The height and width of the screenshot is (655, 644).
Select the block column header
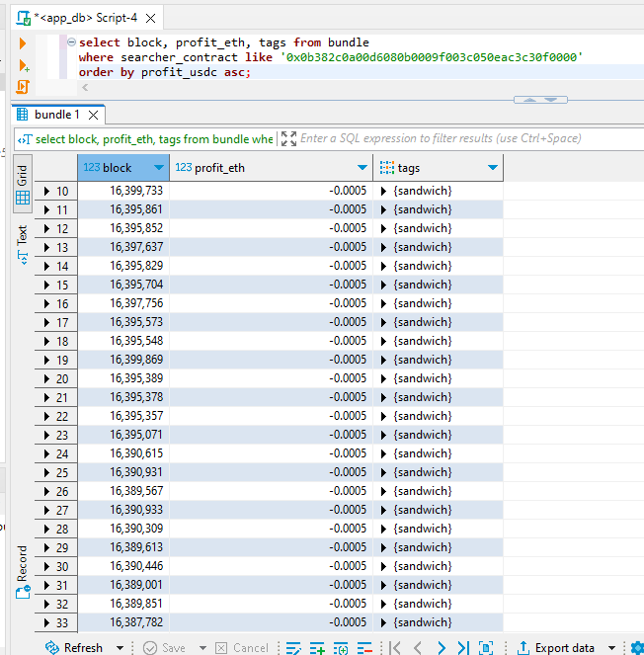pos(123,168)
